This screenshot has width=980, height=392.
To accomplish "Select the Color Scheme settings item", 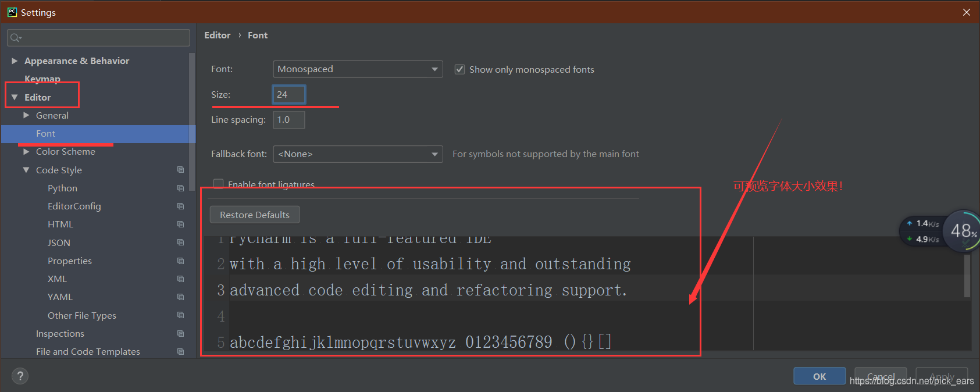I will pyautogui.click(x=65, y=151).
